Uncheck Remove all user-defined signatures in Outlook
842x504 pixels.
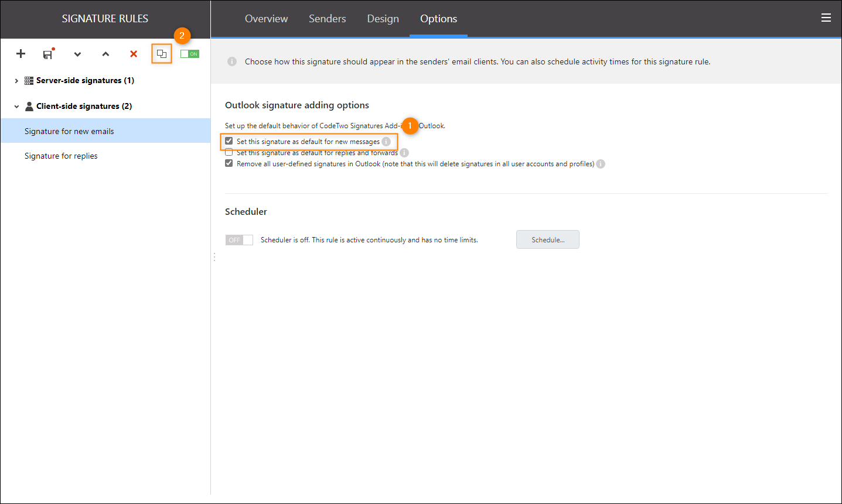(229, 163)
